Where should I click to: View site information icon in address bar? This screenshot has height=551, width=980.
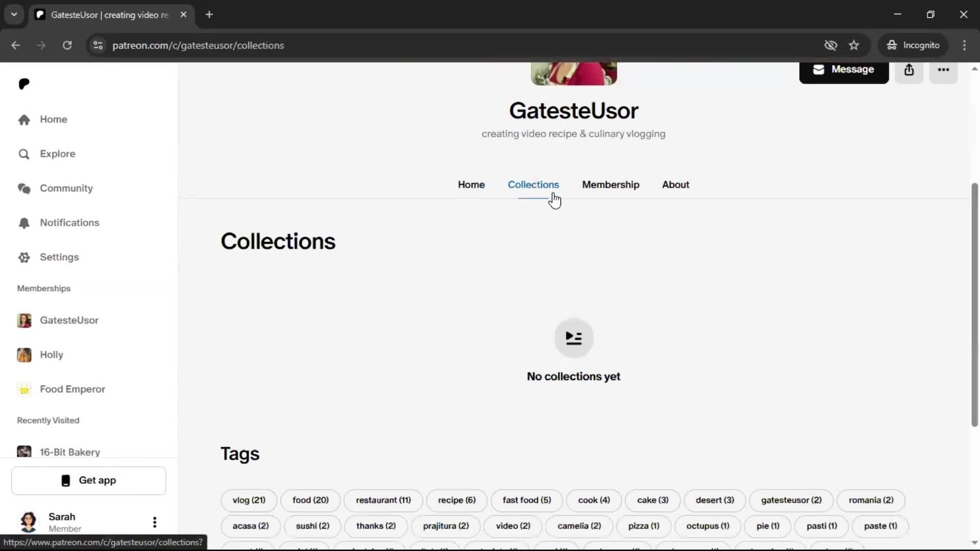pos(97,45)
